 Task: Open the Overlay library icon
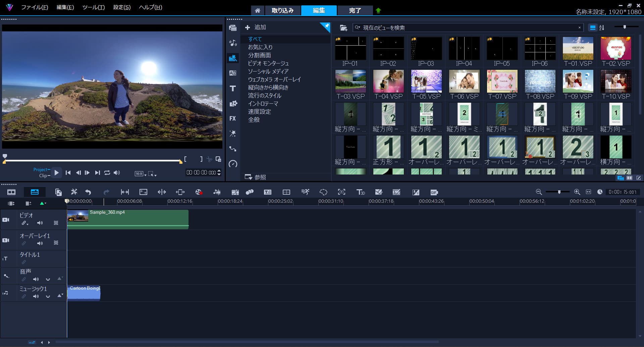233,103
